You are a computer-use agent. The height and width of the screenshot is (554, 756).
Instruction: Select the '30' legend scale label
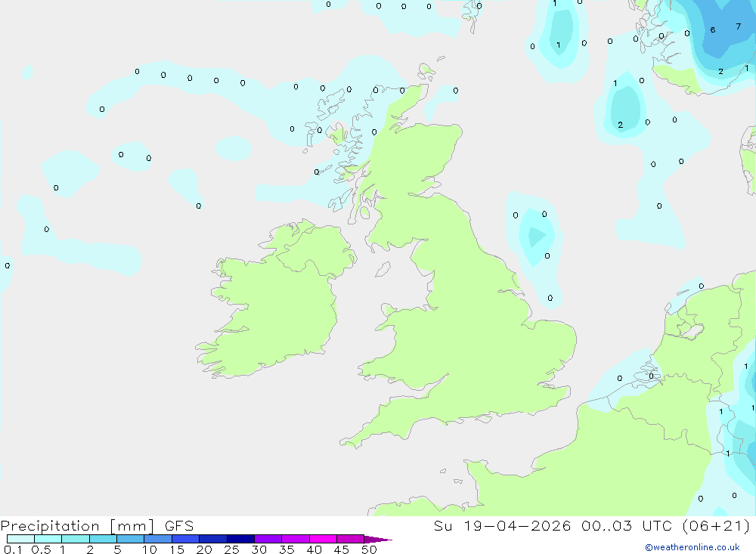tap(259, 549)
